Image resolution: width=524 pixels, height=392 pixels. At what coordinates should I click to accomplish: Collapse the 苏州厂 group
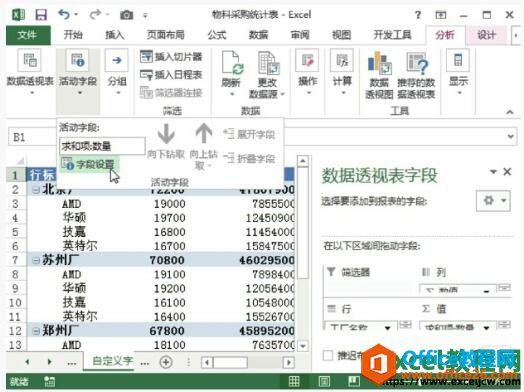coord(35,260)
